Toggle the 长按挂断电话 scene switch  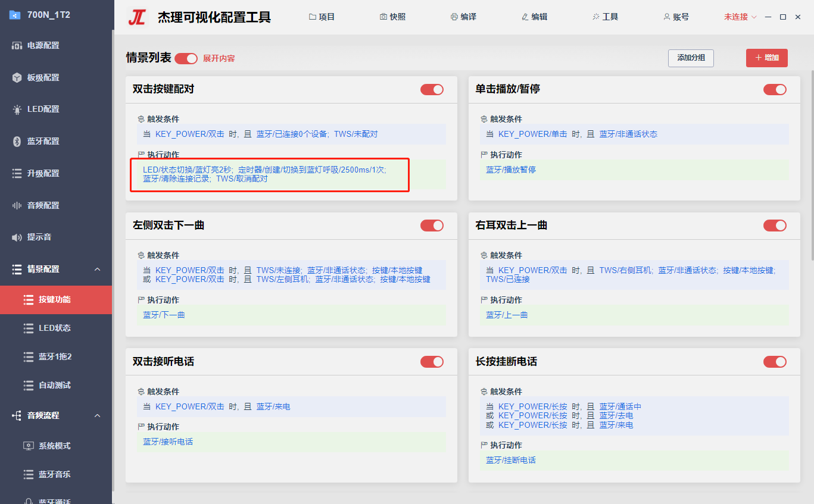pyautogui.click(x=775, y=362)
